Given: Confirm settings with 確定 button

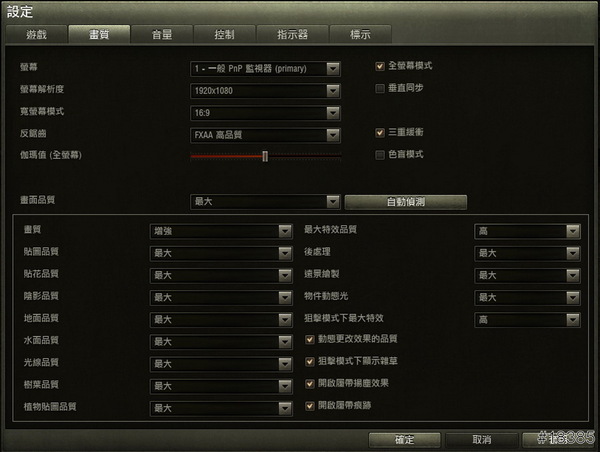Looking at the screenshot, I should 404,440.
